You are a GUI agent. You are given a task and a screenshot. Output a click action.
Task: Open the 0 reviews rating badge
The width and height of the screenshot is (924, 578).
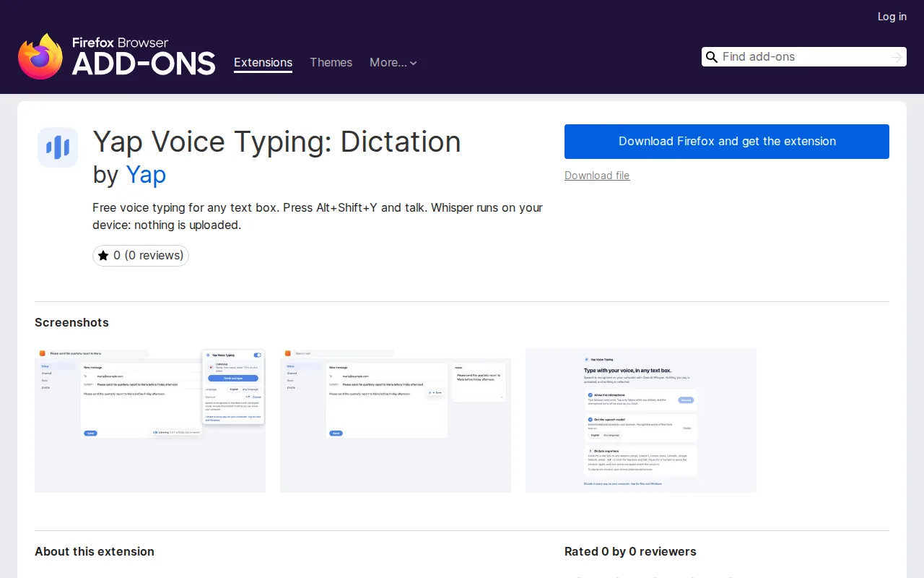coord(141,256)
